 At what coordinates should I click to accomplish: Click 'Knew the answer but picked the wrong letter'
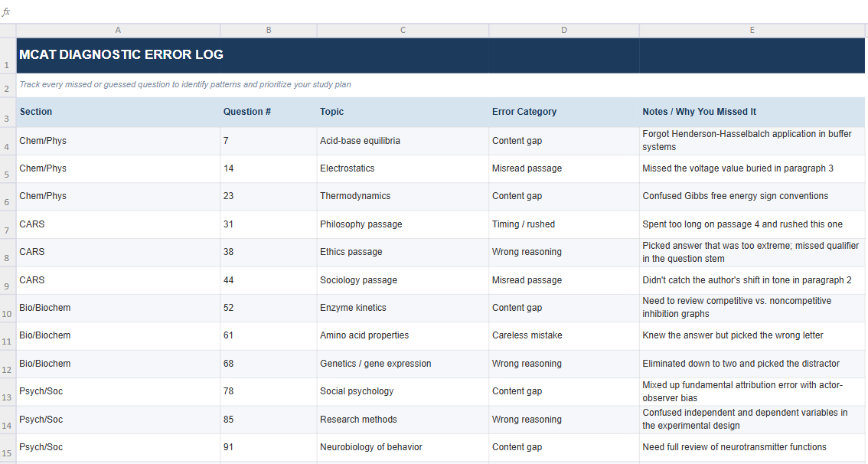[752, 336]
